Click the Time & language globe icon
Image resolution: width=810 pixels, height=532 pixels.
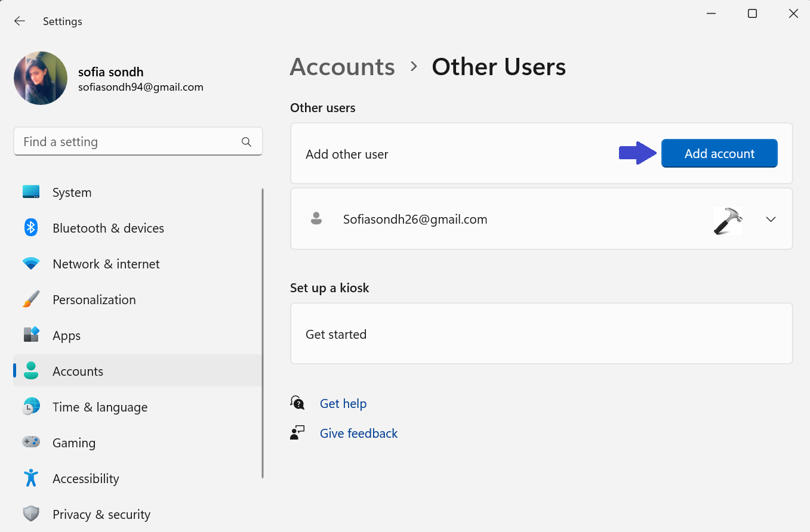click(31, 407)
